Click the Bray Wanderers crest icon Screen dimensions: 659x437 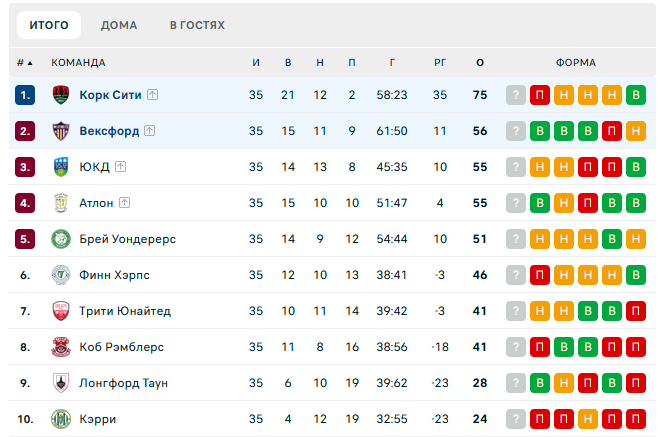tap(60, 239)
